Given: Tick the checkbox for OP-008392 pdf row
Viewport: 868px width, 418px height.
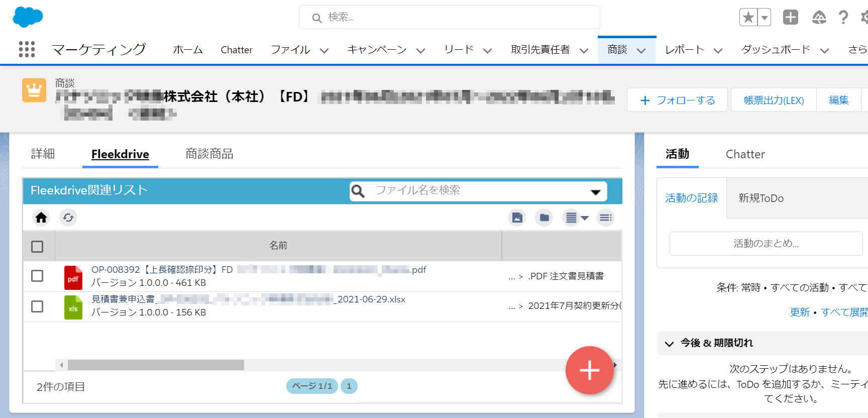Looking at the screenshot, I should tap(37, 276).
